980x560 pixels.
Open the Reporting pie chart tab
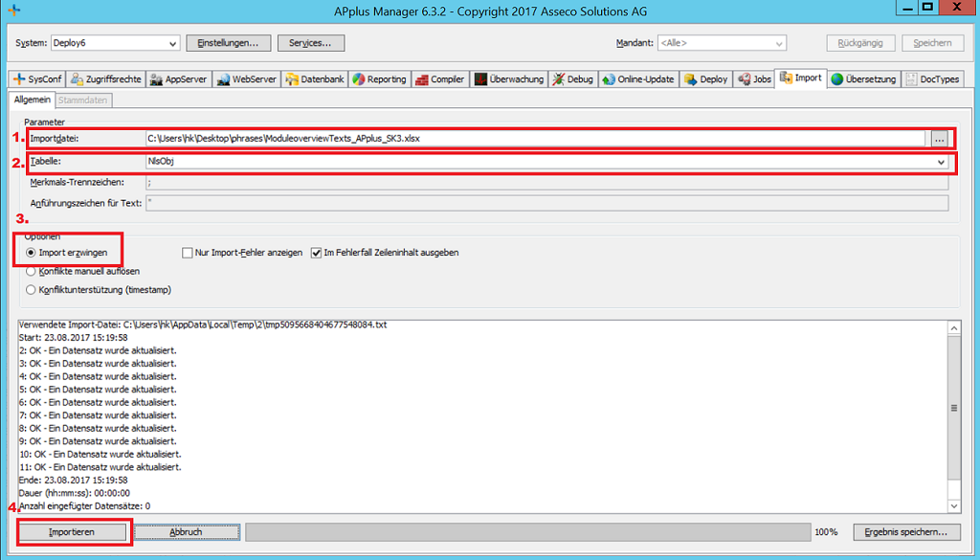[359, 79]
